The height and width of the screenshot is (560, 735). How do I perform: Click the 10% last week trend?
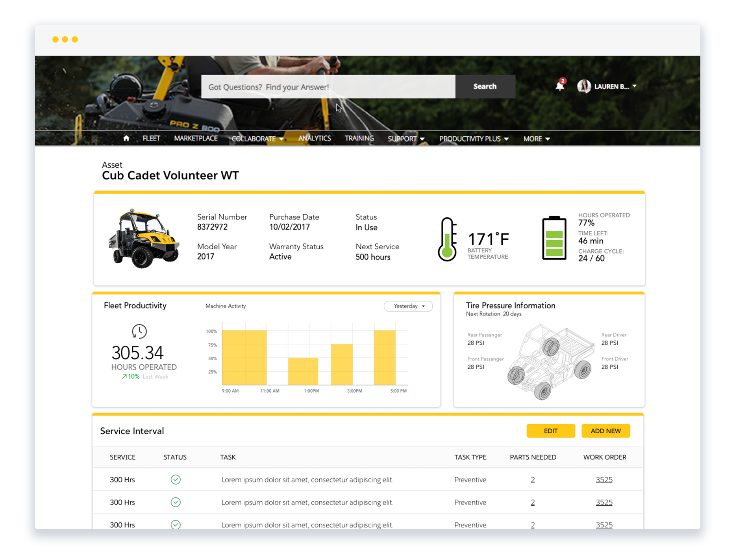pyautogui.click(x=144, y=376)
